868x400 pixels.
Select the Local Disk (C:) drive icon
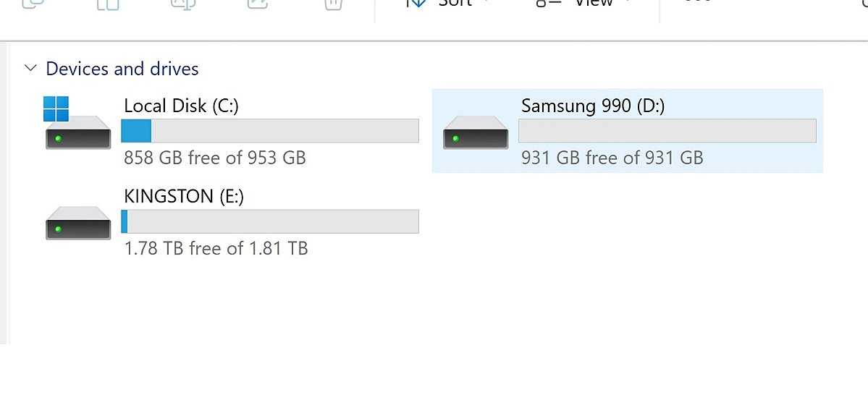click(x=78, y=124)
